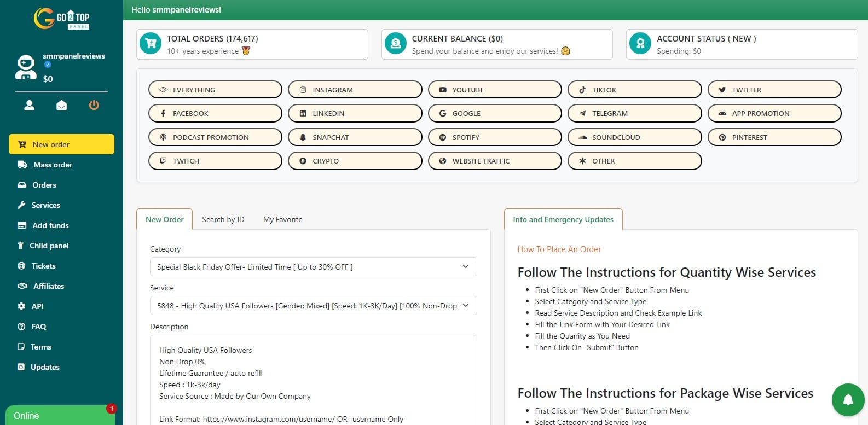Go to Mass order page
Screen dimensions: 868x425
coord(53,165)
